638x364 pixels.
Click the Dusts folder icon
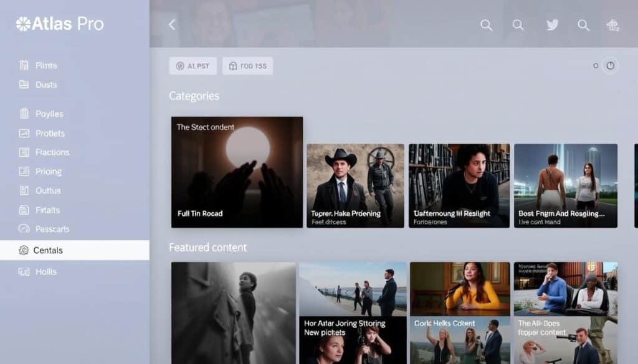[23, 84]
